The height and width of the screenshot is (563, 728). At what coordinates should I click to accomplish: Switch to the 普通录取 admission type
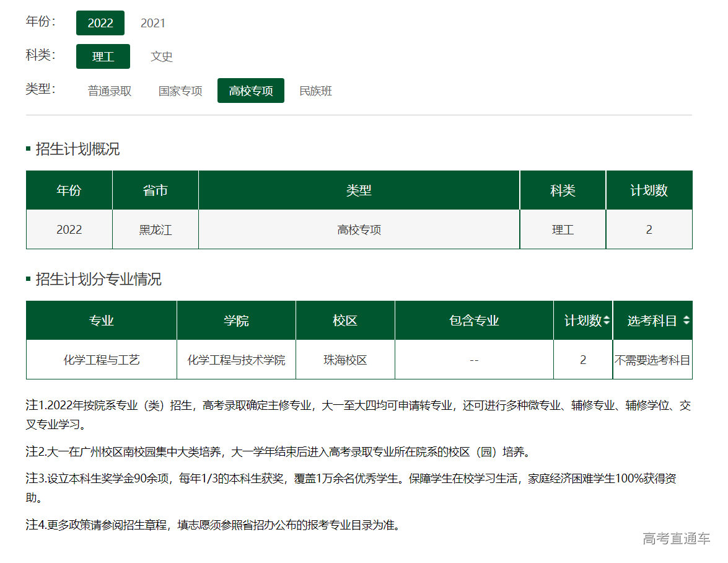pyautogui.click(x=110, y=91)
